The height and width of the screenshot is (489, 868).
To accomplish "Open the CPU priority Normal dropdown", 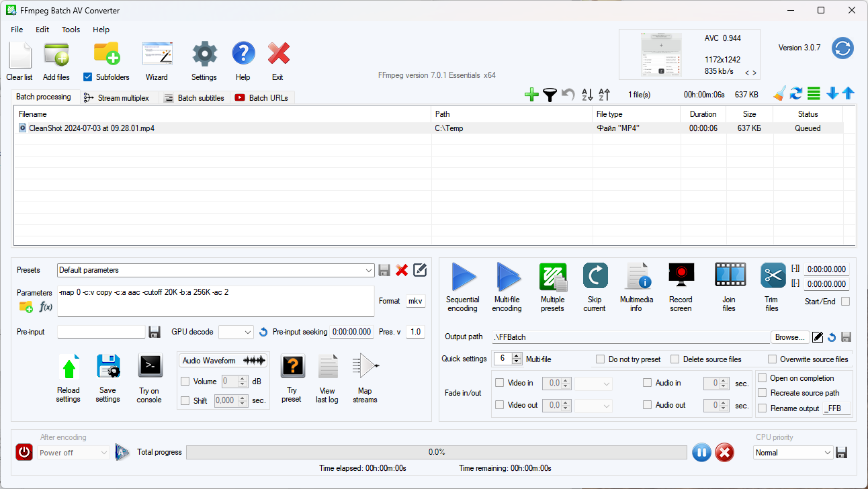I will (793, 453).
